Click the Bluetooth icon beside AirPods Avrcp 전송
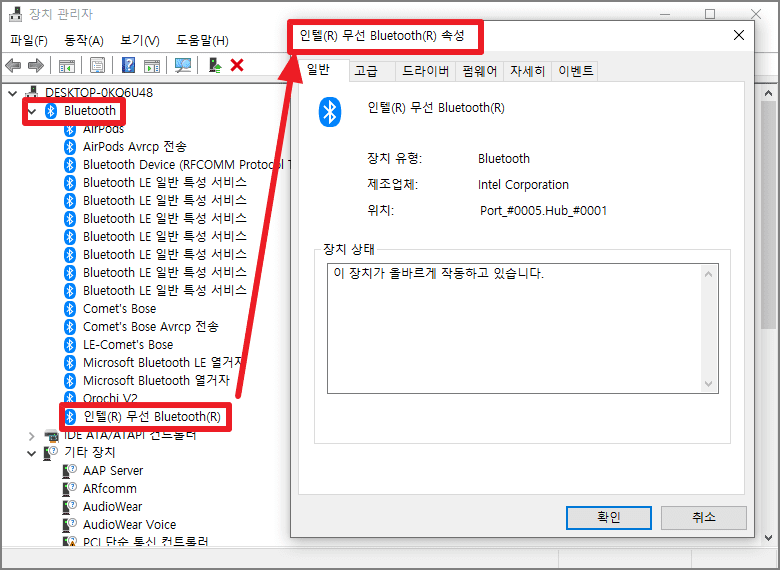The image size is (780, 570). 70,147
